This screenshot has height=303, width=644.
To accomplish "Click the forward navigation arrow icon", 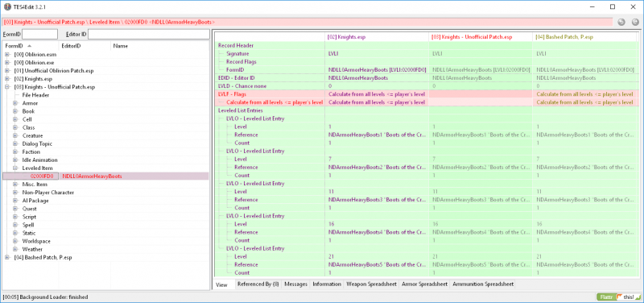I will click(x=635, y=22).
